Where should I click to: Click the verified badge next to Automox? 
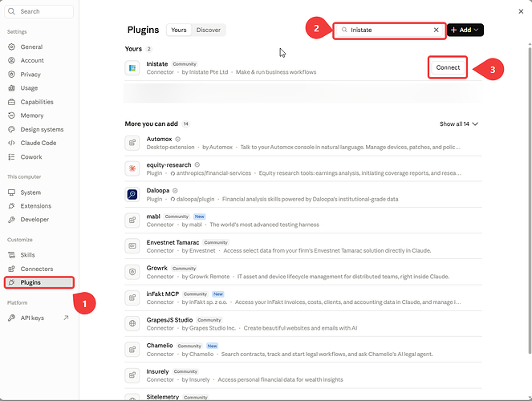(x=178, y=139)
